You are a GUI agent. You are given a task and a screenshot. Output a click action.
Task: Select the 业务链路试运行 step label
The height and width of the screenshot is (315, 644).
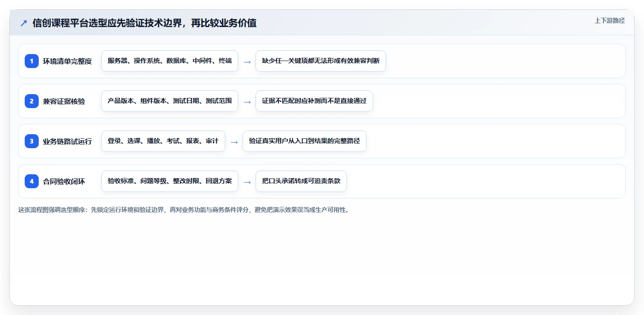coord(67,141)
